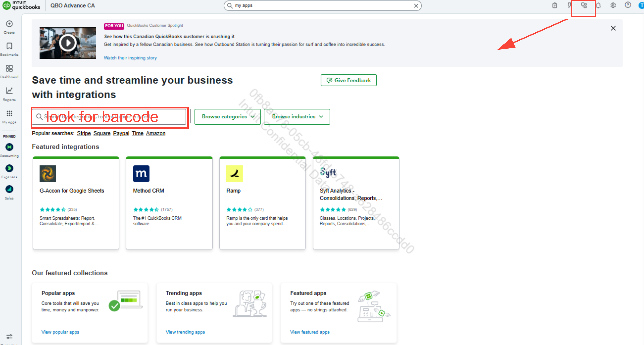Click Give Feedback button
The height and width of the screenshot is (345, 644).
[x=348, y=80]
